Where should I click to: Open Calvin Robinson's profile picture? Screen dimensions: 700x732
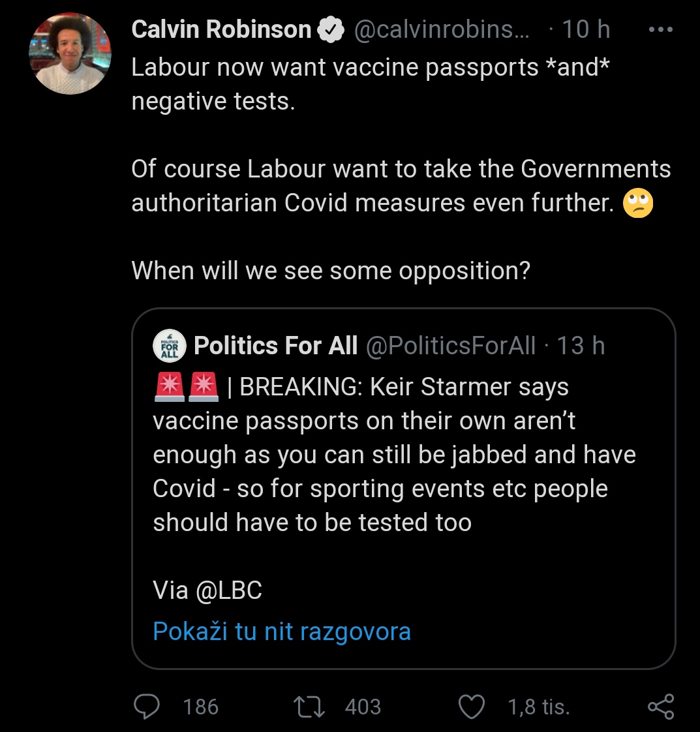point(70,53)
